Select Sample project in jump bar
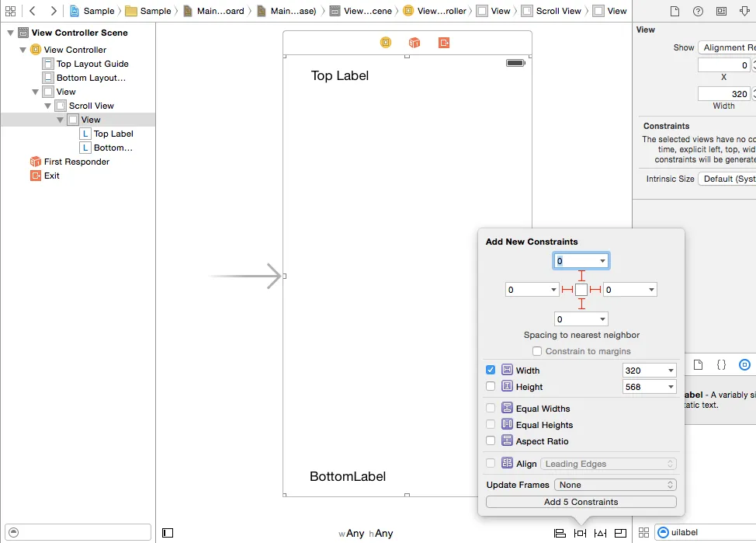This screenshot has width=756, height=543. point(92,11)
